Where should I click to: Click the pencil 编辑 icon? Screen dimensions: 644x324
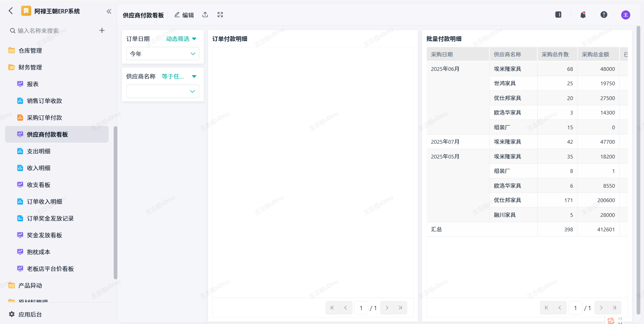pos(177,15)
